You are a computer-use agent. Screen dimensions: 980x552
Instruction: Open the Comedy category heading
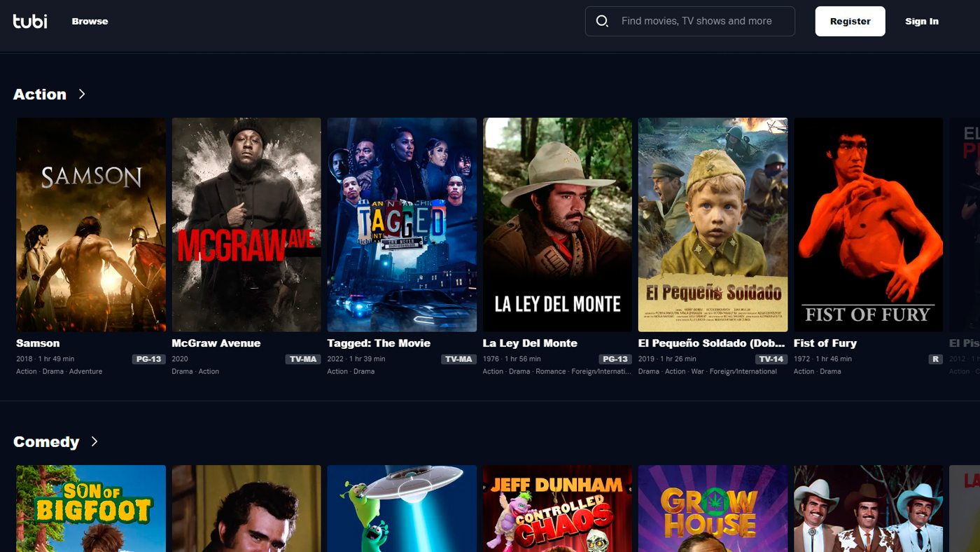pos(46,441)
